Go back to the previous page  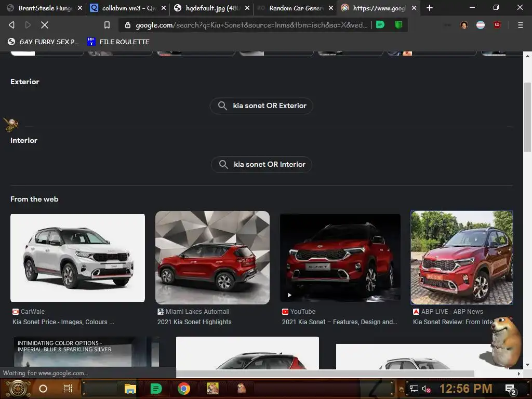pos(11,25)
